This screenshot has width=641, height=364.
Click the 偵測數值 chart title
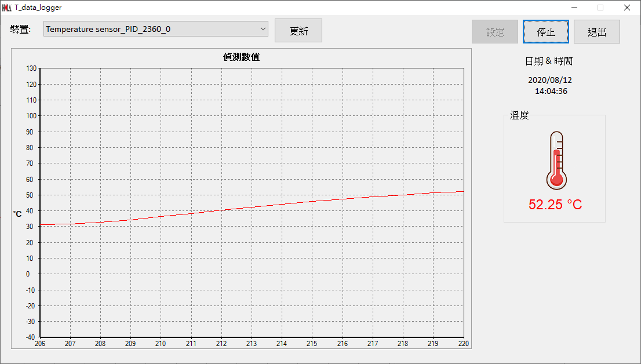(x=241, y=57)
